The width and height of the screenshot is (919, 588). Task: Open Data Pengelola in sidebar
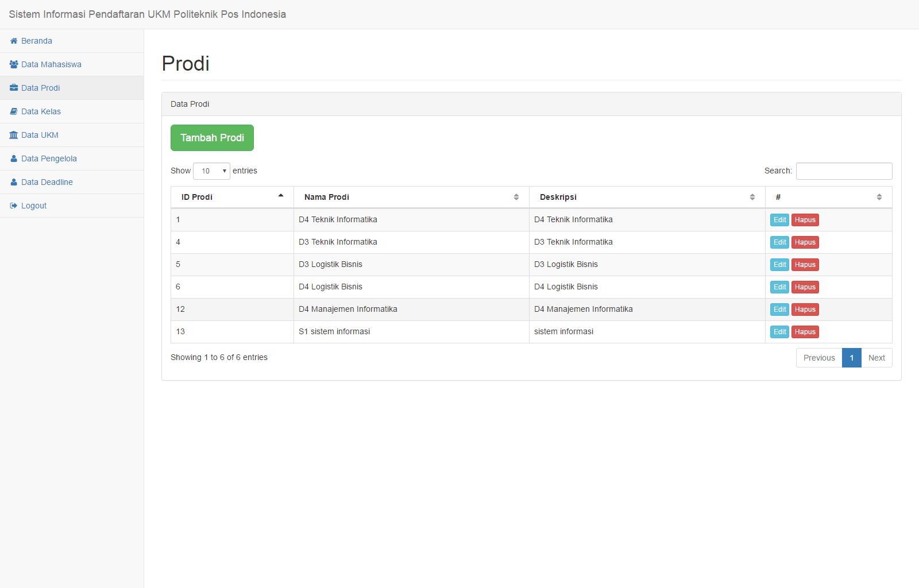coord(72,158)
